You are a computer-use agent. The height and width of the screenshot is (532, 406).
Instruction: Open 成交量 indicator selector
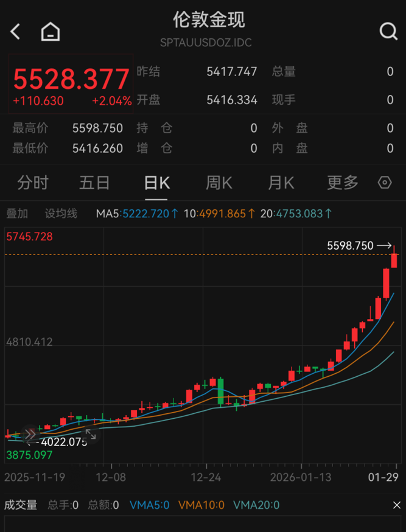[21, 505]
